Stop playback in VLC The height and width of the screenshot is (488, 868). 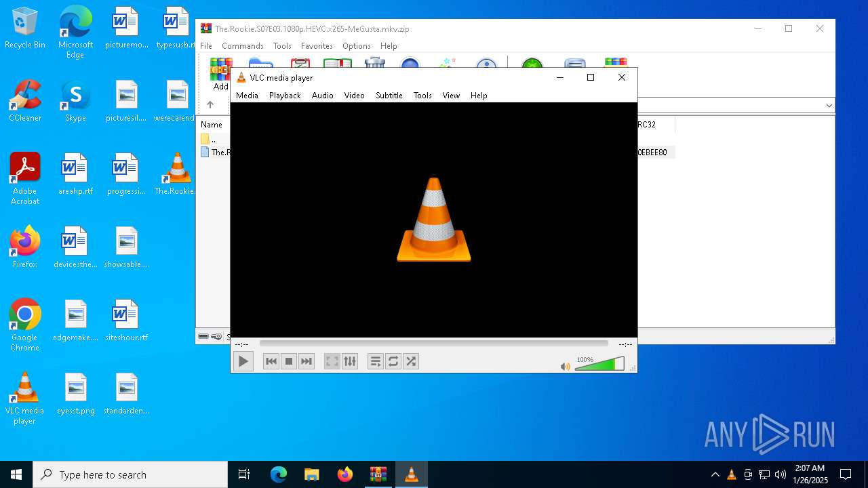[x=289, y=361]
